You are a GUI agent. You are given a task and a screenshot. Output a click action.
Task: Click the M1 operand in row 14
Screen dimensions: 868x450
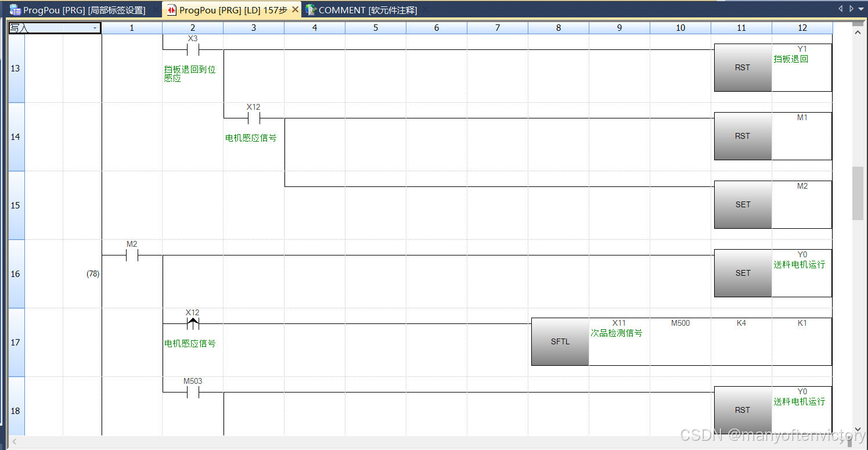[802, 117]
